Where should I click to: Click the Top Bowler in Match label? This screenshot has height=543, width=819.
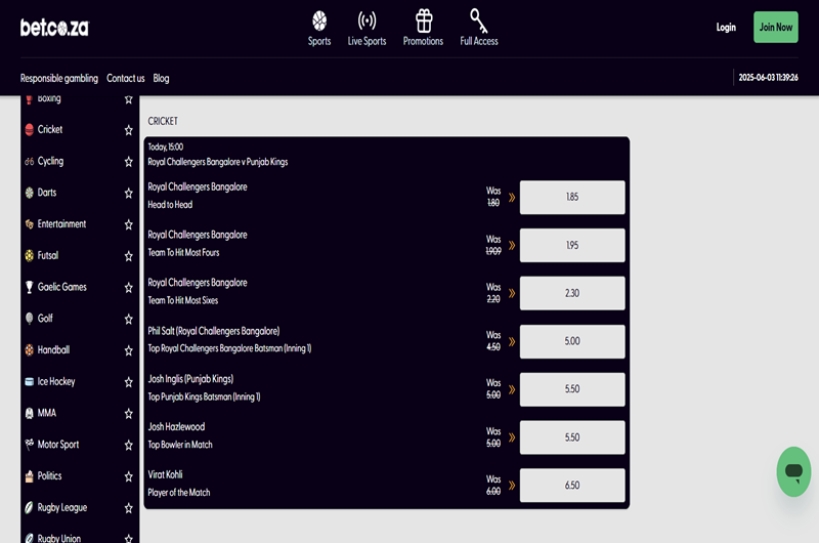click(x=180, y=445)
